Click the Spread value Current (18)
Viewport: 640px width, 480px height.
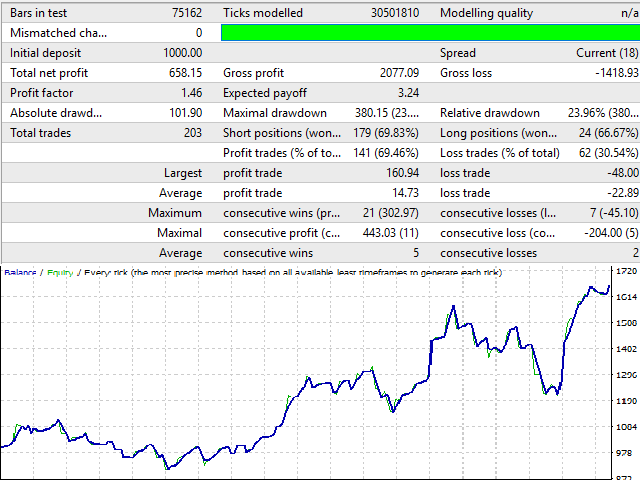(606, 53)
